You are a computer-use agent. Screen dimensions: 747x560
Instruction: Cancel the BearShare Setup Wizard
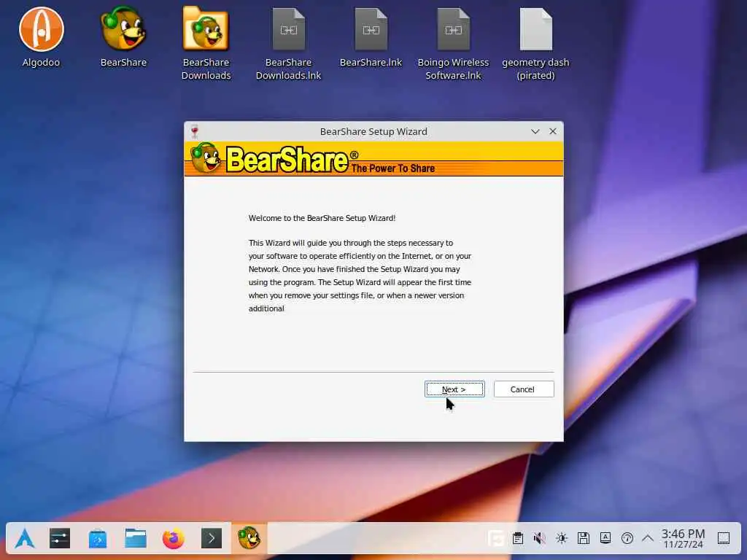(524, 389)
